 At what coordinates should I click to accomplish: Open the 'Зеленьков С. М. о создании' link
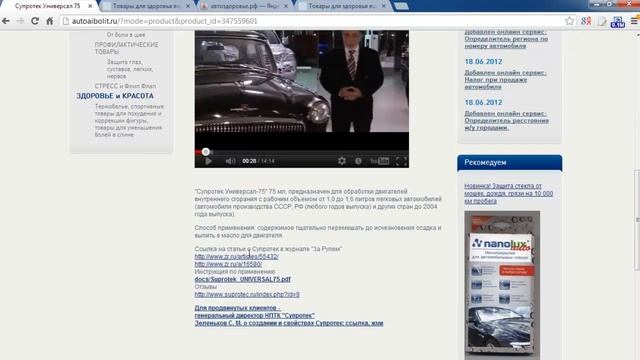[289, 323]
